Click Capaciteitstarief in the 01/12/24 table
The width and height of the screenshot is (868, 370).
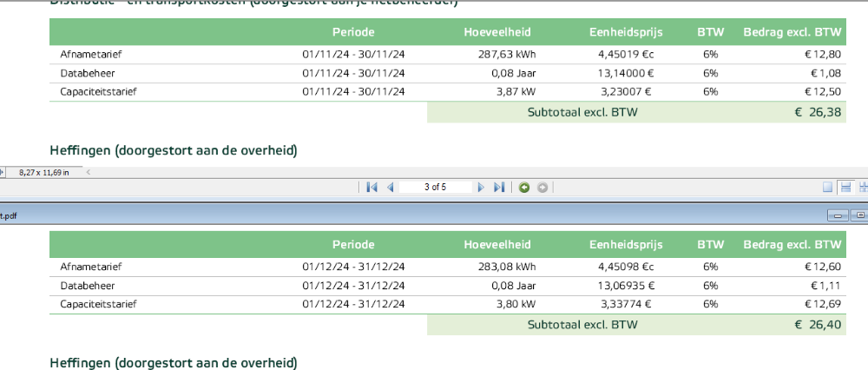click(x=98, y=304)
